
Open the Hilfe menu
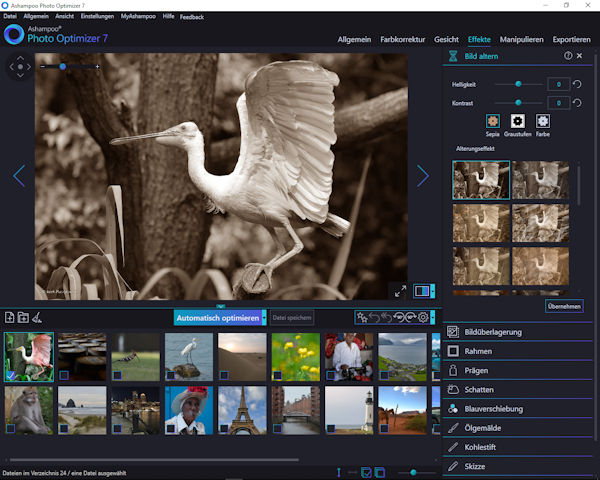tap(168, 16)
